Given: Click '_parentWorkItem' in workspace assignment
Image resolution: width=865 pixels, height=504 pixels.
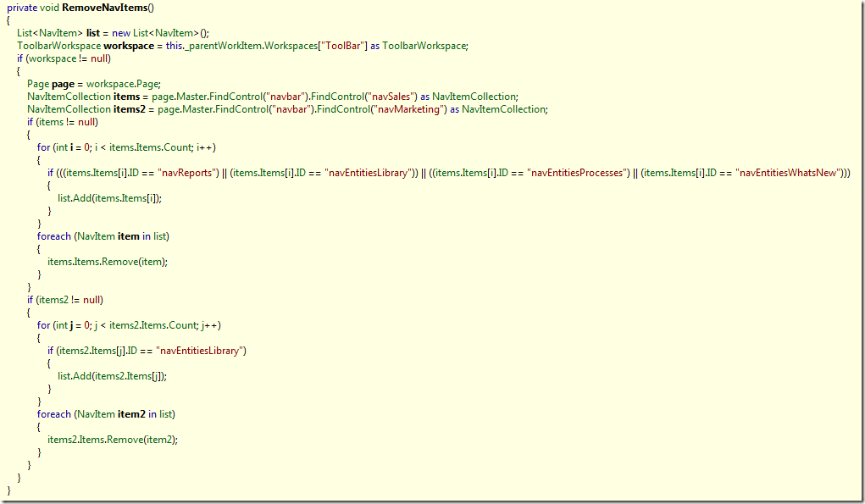Looking at the screenshot, I should (224, 46).
